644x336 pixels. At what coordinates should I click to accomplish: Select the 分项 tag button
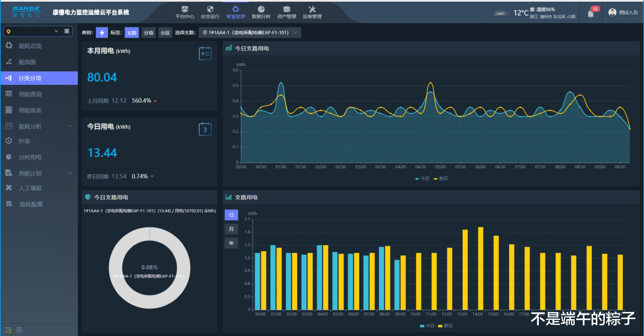tap(149, 33)
